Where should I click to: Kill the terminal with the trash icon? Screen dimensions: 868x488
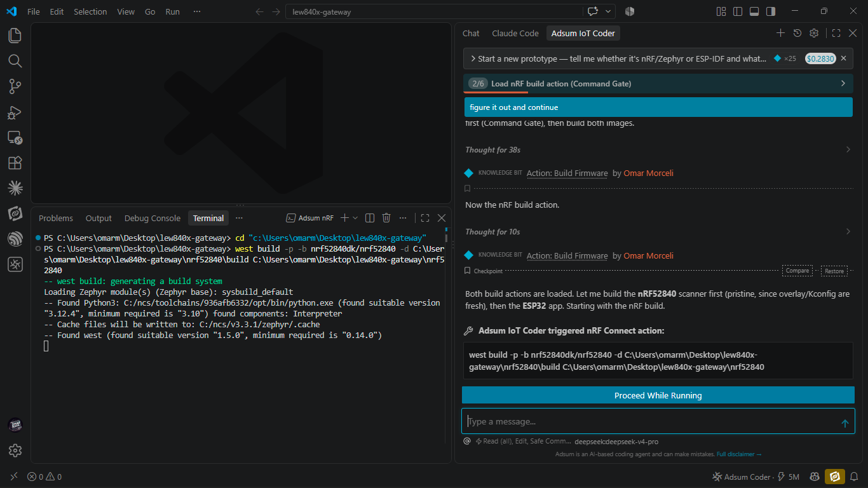[386, 218]
